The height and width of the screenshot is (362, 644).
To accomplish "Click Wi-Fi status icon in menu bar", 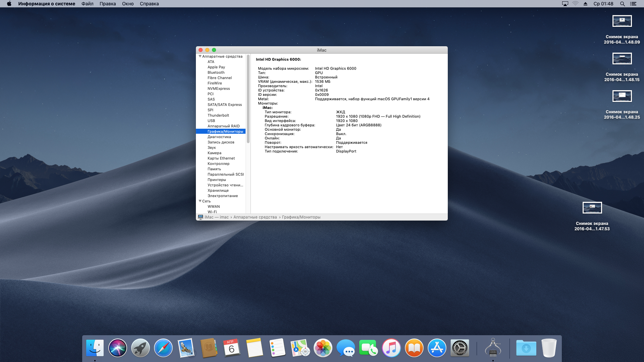I will tap(576, 4).
